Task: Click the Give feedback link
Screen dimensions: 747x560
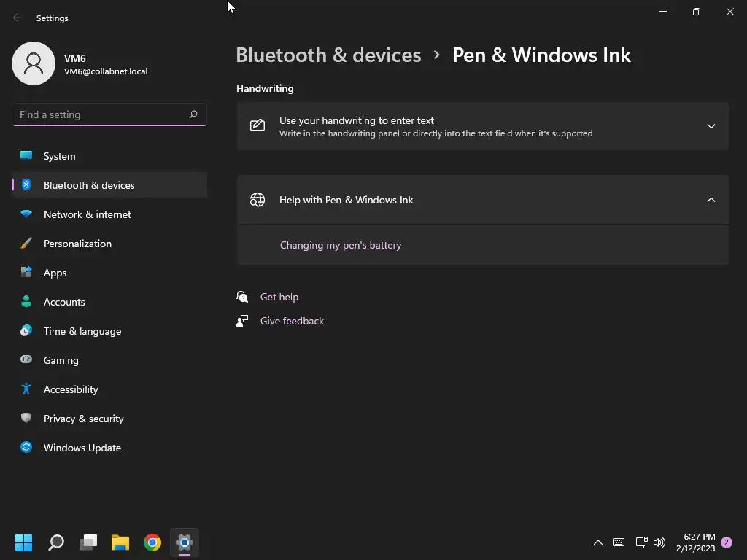Action: 292,322
